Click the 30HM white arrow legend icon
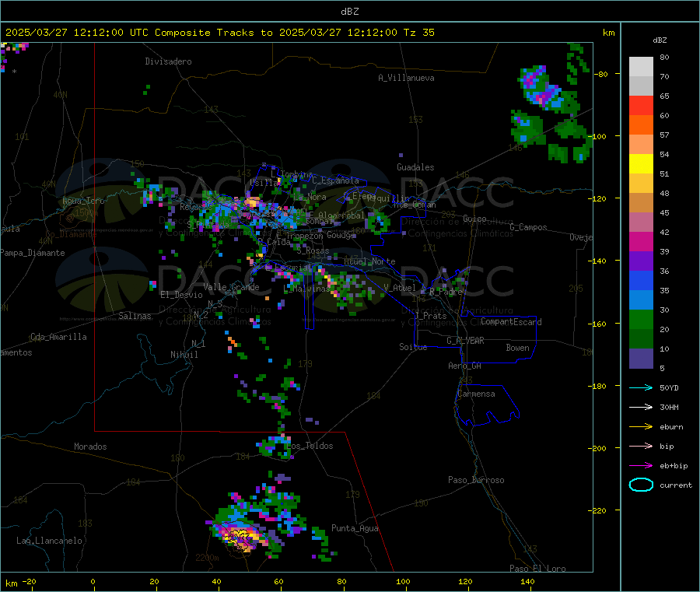This screenshot has height=592, width=700. click(641, 407)
